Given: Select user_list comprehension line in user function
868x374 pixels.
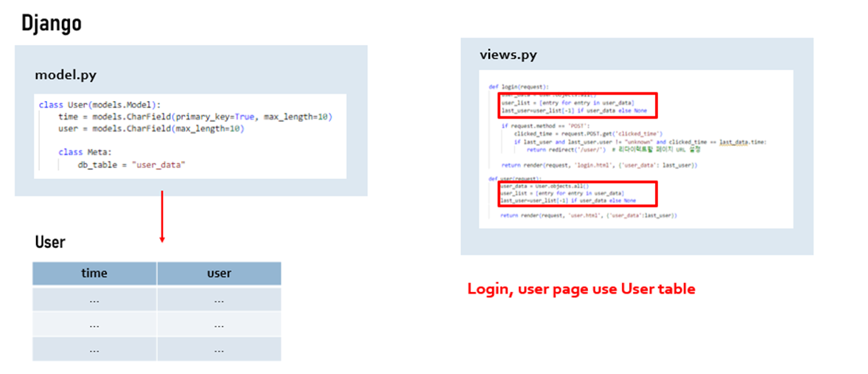Looking at the screenshot, I should (x=562, y=193).
